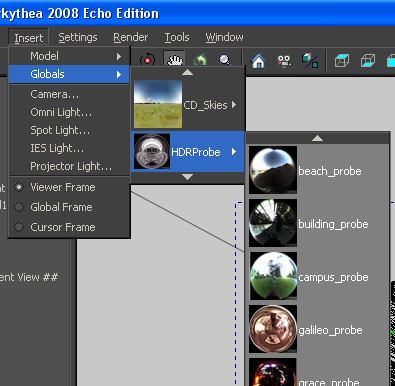Select Cursor Frame radio option
The image size is (395, 386).
coord(69,227)
